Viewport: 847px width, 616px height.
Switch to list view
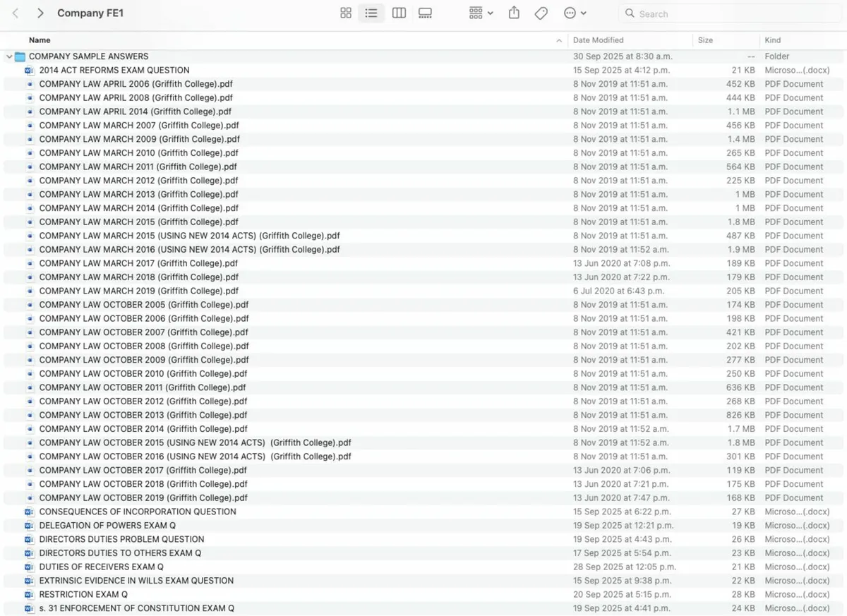[x=371, y=13]
